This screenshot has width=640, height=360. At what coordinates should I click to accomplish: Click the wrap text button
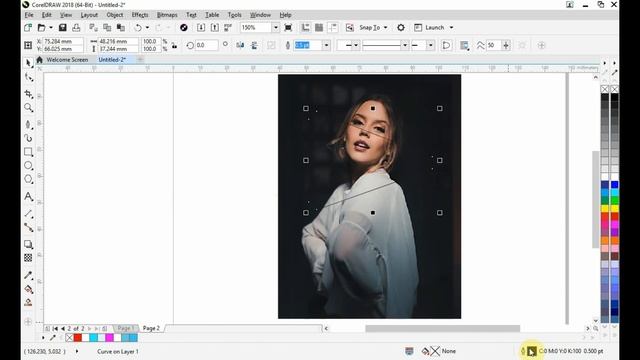pos(464,45)
